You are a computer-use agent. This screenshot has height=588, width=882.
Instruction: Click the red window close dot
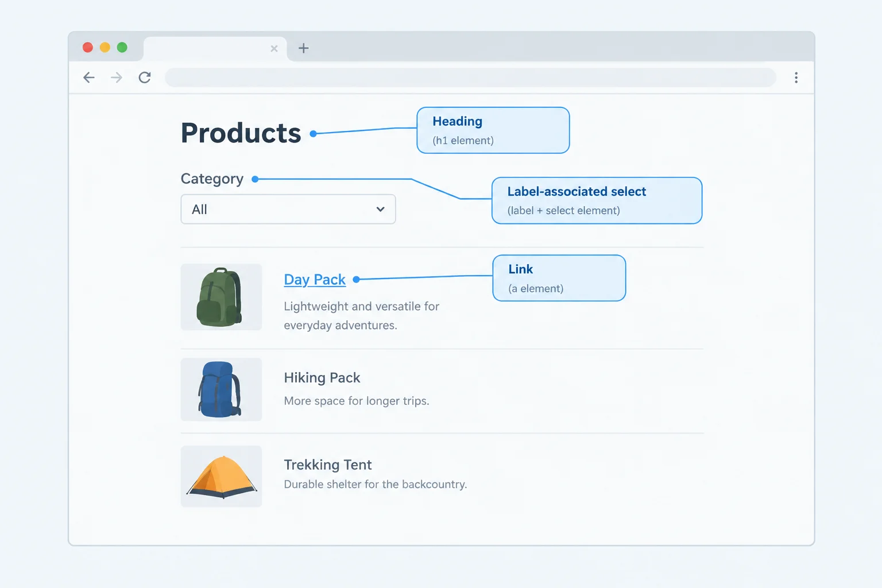pos(88,47)
